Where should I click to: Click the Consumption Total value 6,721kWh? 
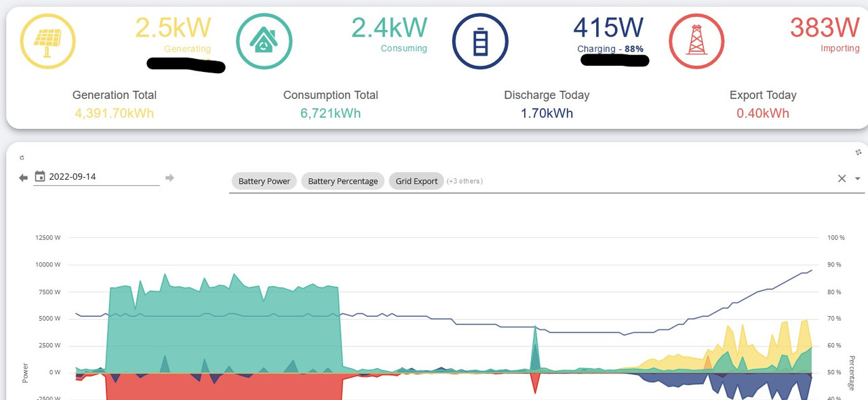(331, 113)
